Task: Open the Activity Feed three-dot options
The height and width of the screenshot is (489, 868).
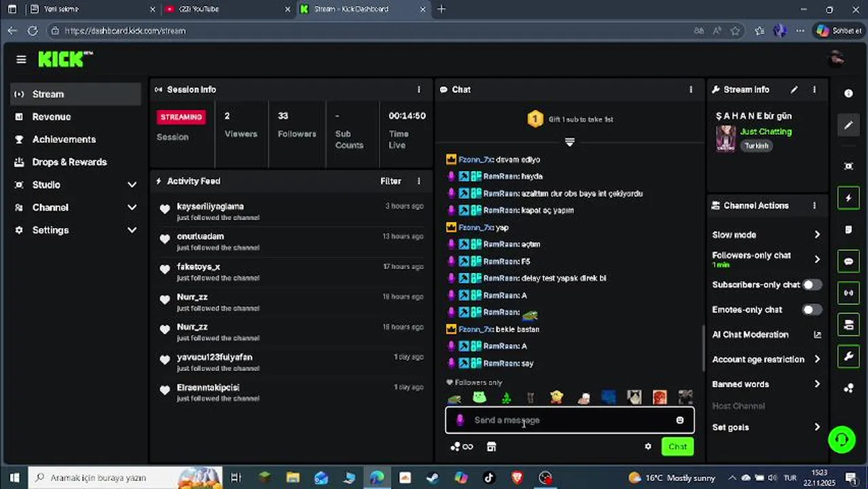Action: 418,181
